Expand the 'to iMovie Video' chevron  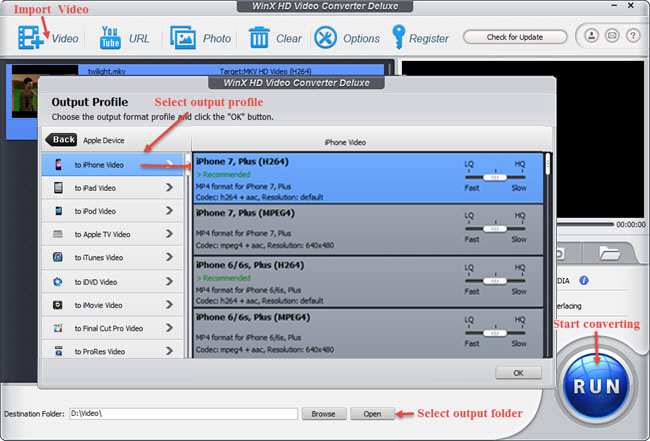(169, 305)
